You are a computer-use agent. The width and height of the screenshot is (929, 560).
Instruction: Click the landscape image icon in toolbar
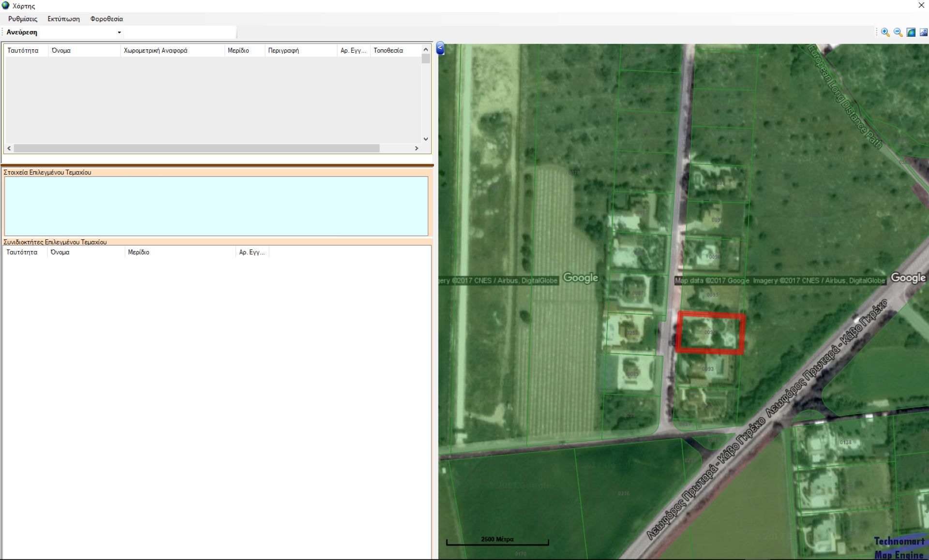(923, 32)
